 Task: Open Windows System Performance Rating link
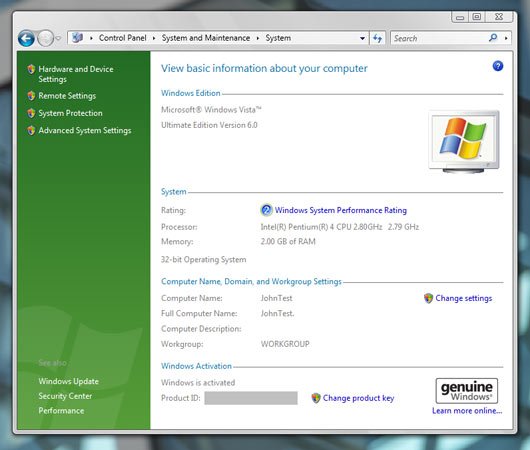click(341, 210)
